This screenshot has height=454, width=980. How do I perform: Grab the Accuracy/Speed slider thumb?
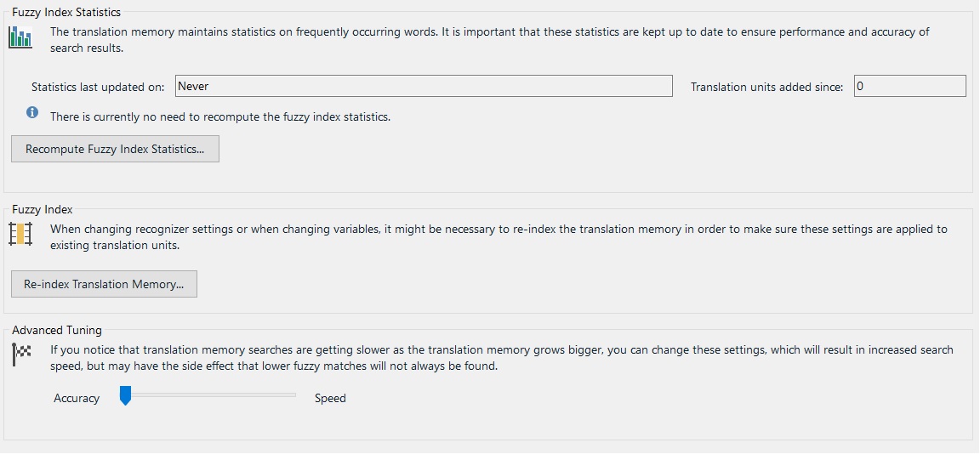coord(125,395)
